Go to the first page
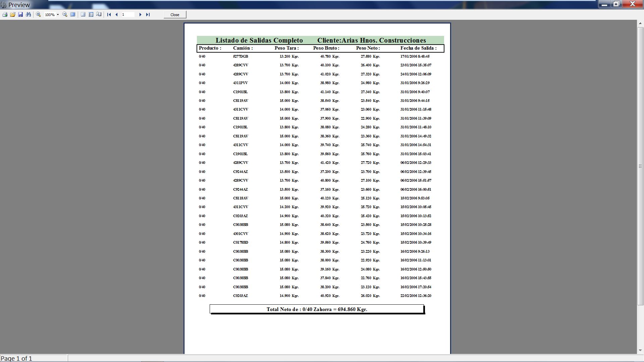The width and height of the screenshot is (644, 362). (x=109, y=15)
